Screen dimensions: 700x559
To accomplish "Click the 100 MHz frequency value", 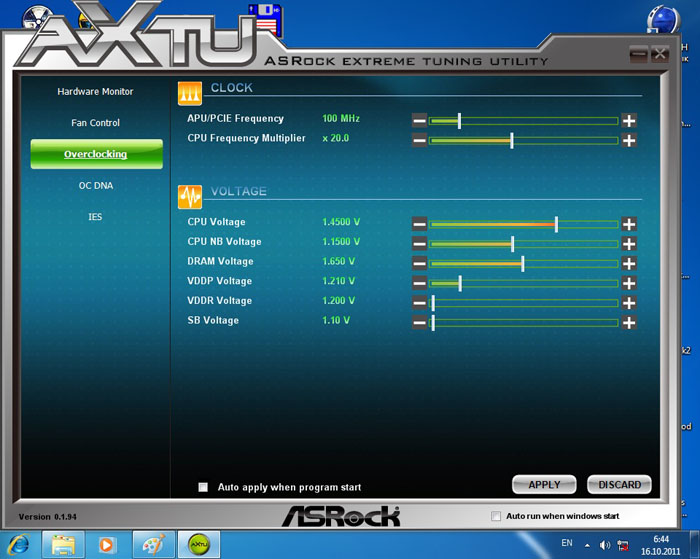I will (x=341, y=118).
